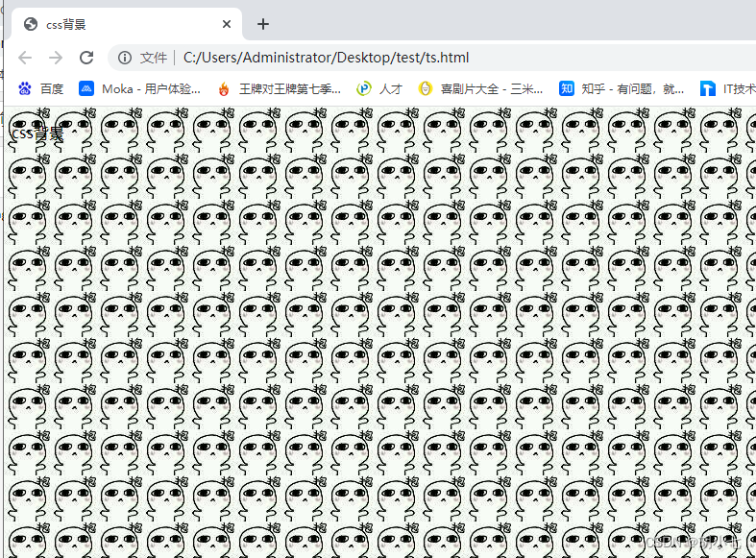Click the yellow icon of 喜剧片大全 bookmark

pyautogui.click(x=426, y=88)
